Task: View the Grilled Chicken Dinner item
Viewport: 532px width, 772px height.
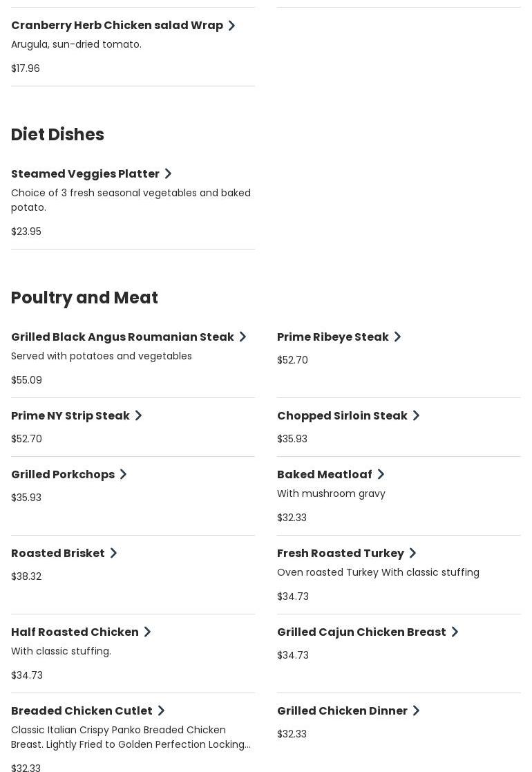Action: (x=342, y=711)
